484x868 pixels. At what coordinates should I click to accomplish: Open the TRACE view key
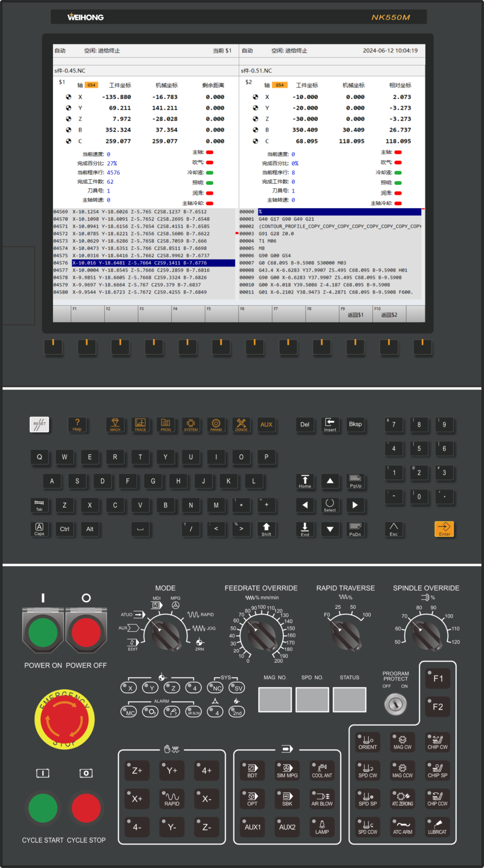click(140, 425)
